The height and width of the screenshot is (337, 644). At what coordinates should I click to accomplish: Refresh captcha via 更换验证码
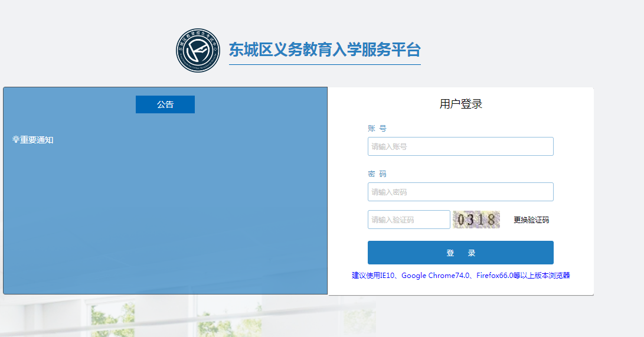pyautogui.click(x=531, y=220)
